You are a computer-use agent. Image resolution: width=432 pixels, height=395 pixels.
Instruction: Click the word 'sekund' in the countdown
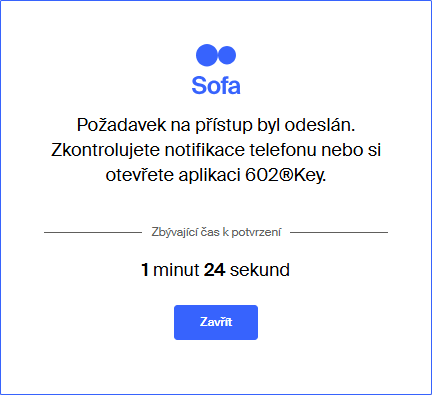[260, 270]
